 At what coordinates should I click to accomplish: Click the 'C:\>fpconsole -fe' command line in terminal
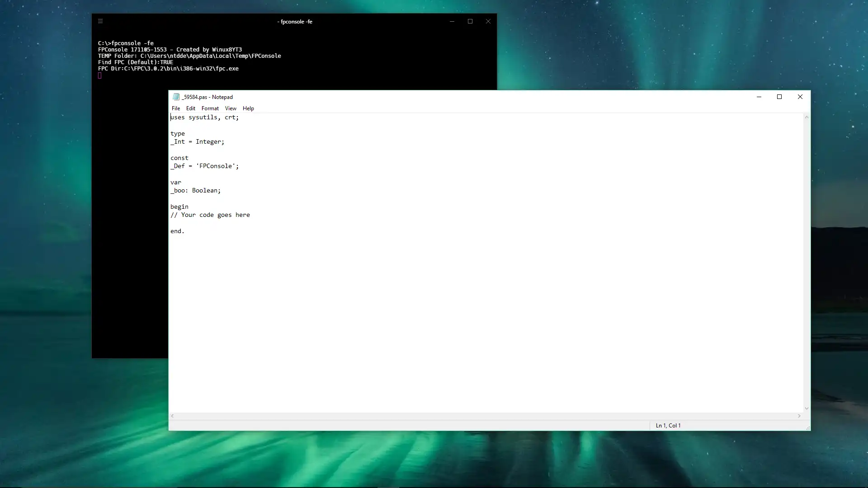tap(126, 43)
